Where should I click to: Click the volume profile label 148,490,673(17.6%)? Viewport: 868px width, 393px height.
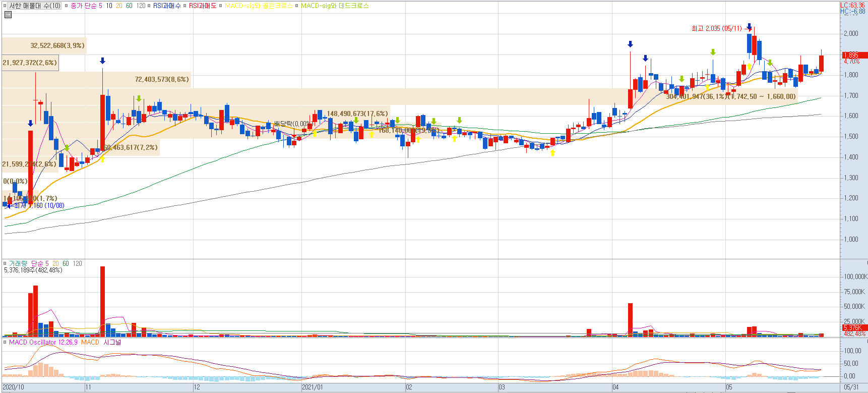click(357, 114)
